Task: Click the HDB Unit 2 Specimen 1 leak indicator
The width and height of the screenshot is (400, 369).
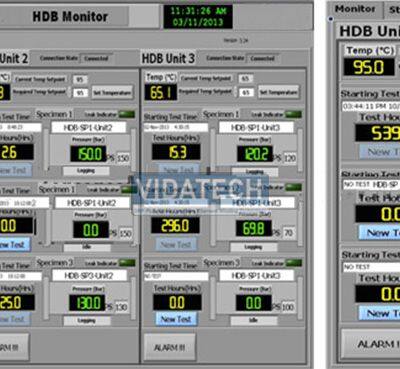Action: [127, 114]
